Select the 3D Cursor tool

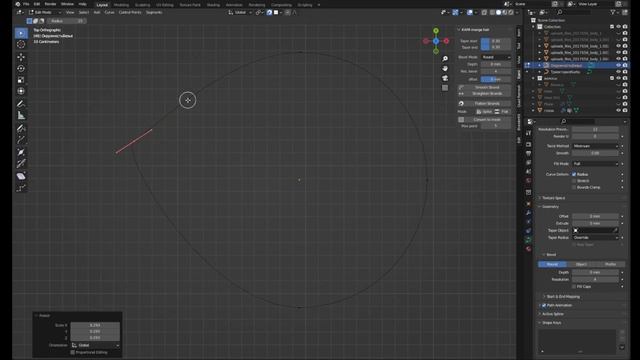point(21,44)
